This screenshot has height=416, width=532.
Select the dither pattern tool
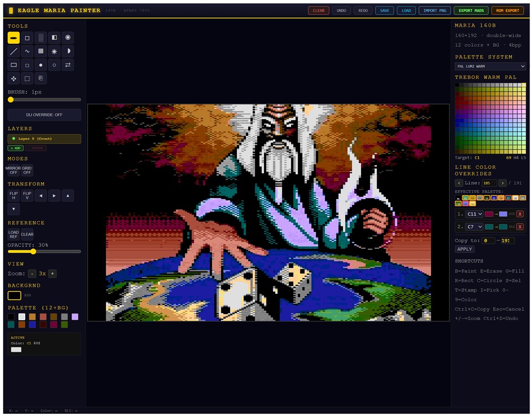pyautogui.click(x=41, y=37)
